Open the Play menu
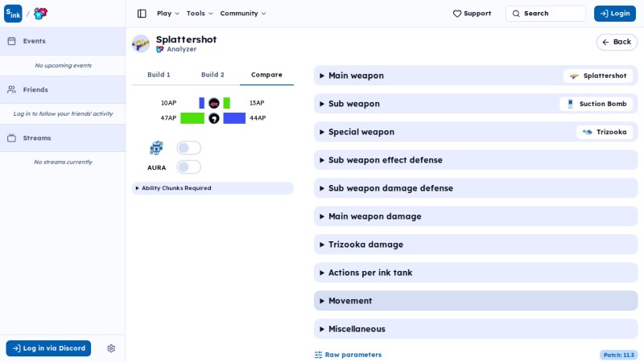The width and height of the screenshot is (644, 362). (x=168, y=14)
